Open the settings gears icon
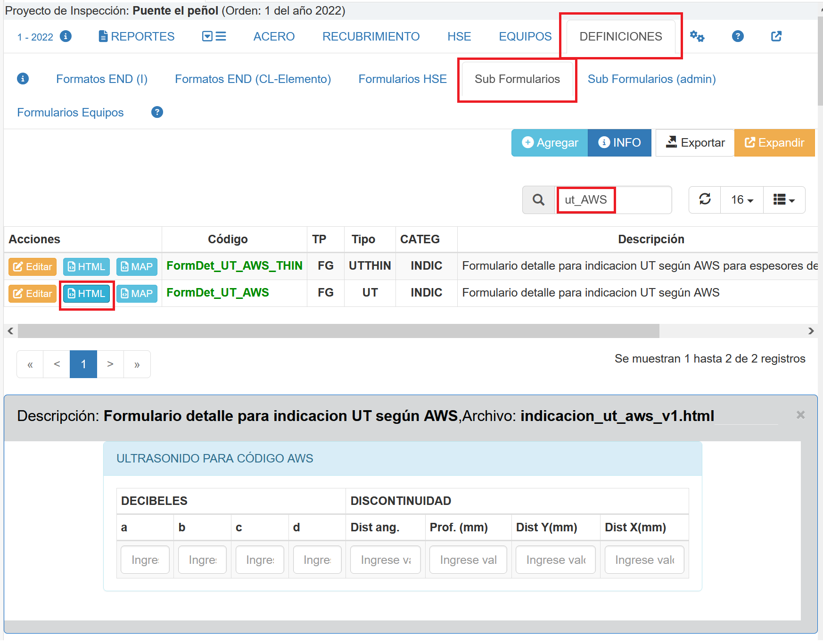The height and width of the screenshot is (644, 823). (x=697, y=36)
